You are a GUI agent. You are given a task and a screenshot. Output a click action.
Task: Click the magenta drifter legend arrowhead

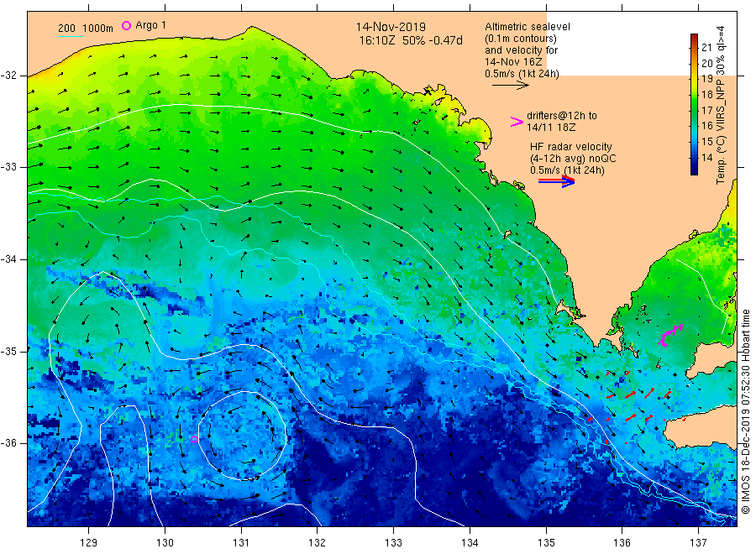[517, 122]
